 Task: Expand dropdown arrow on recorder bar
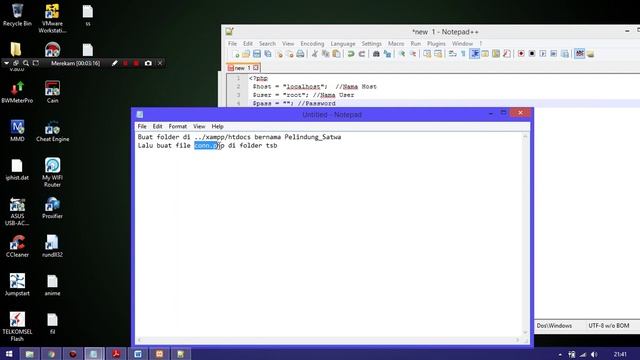pyautogui.click(x=6, y=63)
